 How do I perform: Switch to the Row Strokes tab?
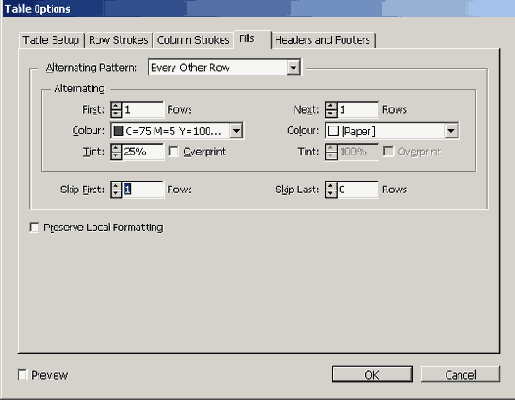(119, 40)
